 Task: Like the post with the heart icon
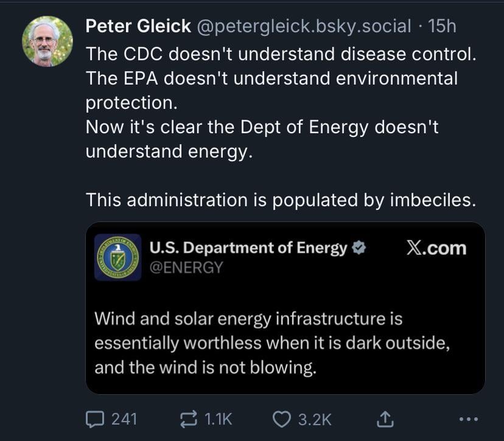282,420
